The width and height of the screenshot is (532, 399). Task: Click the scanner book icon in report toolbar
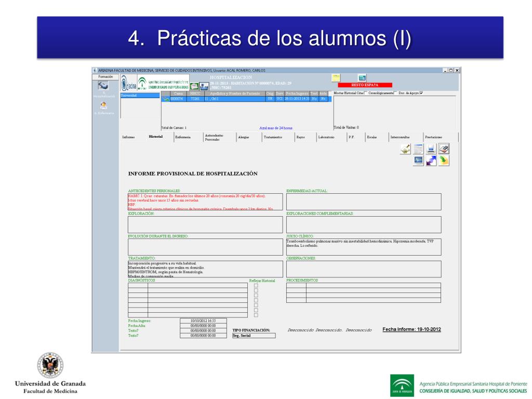444,149
